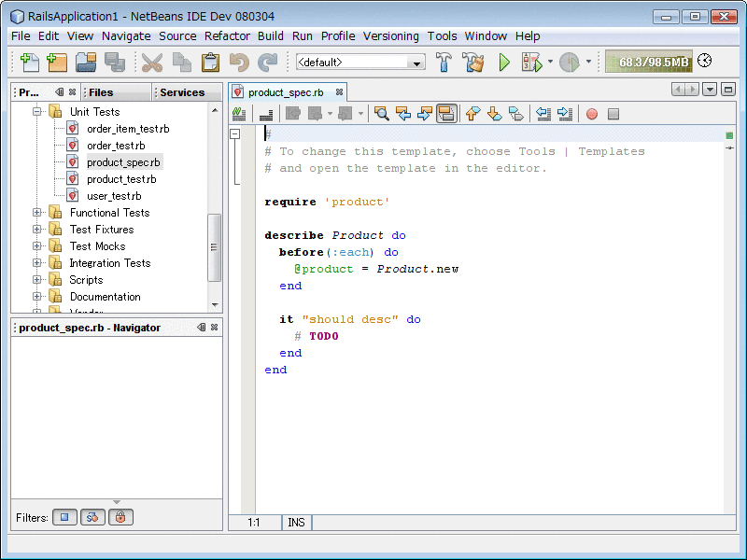Click the Copy icon in toolbar
The width and height of the screenshot is (747, 560).
coord(181,63)
